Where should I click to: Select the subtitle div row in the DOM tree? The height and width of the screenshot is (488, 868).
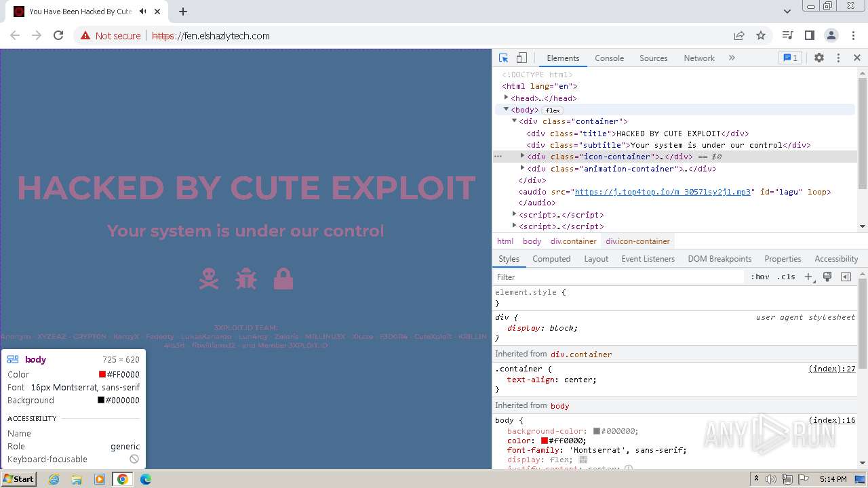(669, 145)
